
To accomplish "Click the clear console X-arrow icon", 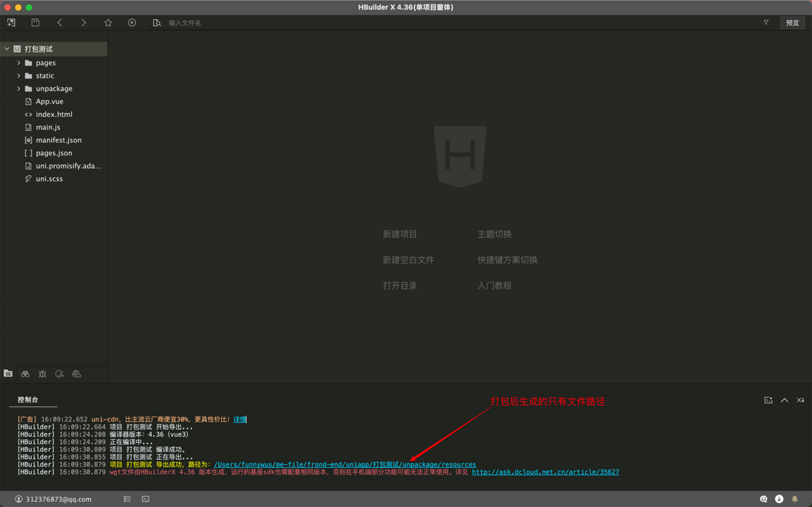I will [801, 400].
